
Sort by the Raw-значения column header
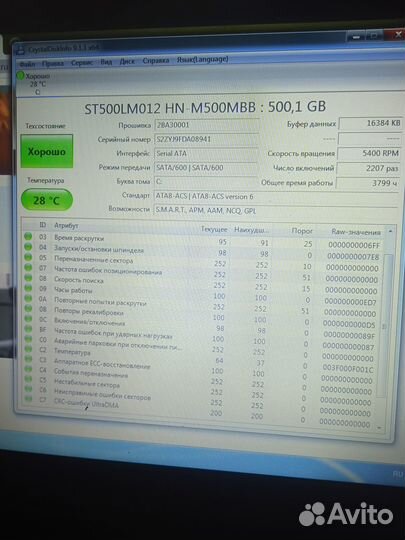coord(356,232)
